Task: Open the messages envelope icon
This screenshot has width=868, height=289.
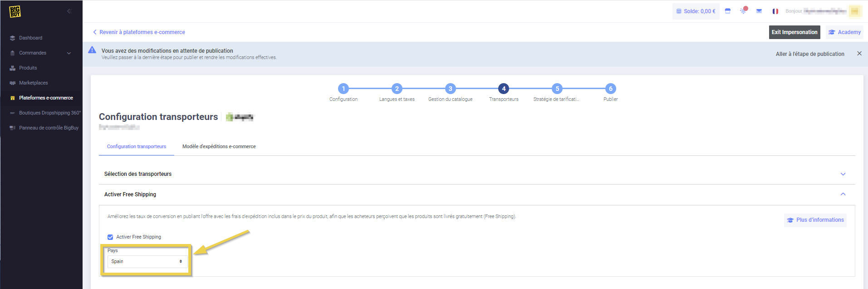Action: pos(759,11)
